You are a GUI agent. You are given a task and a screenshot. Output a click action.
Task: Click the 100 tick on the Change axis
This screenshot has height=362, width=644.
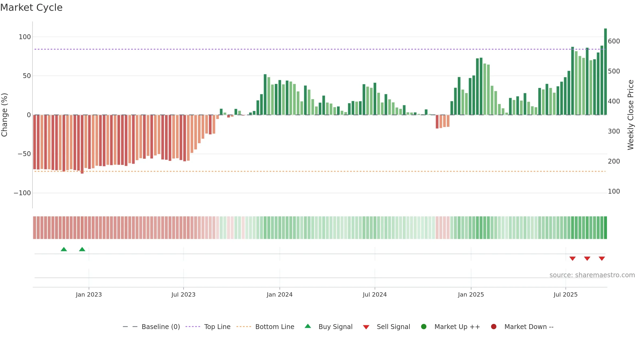point(25,37)
